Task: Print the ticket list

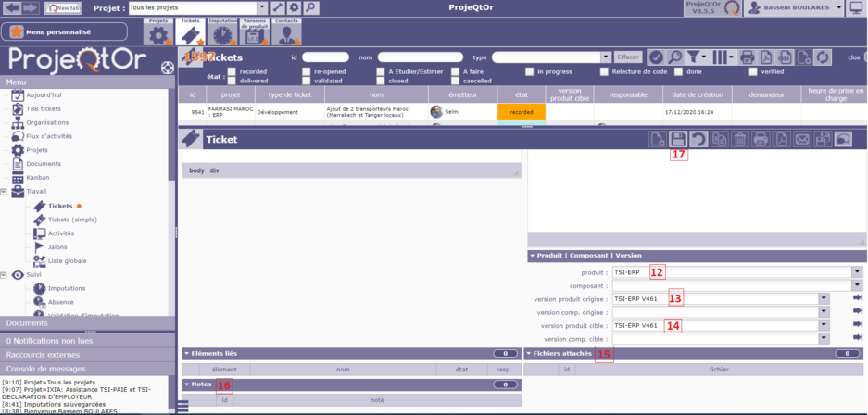Action: coord(748,57)
